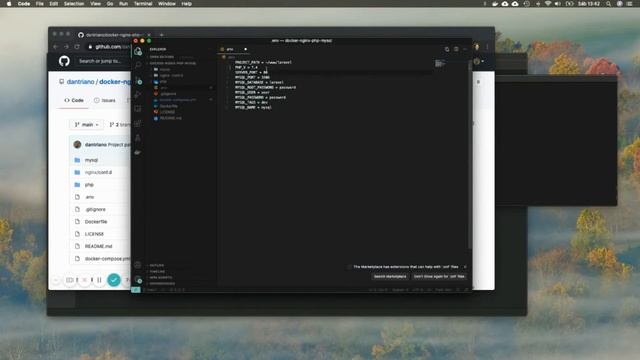
Task: Click the browser Back arrow
Action: coord(56,47)
